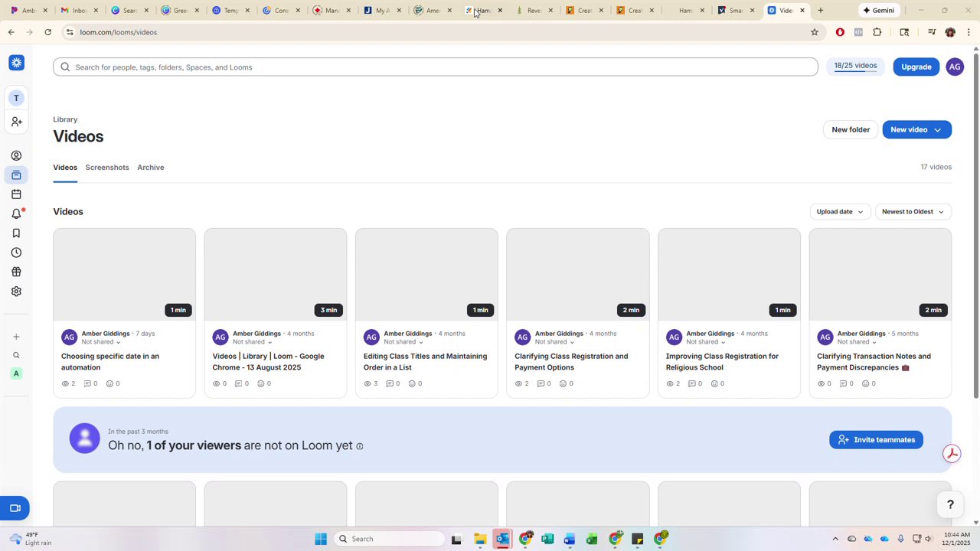
Task: Open the Meetings calendar icon in the sidebar
Action: 16,194
